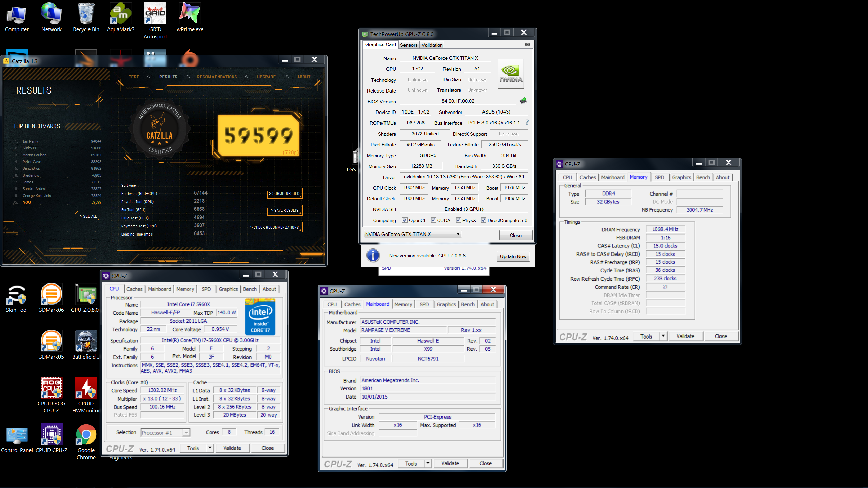Launch 3DMark05 desktop shortcut

[52, 345]
